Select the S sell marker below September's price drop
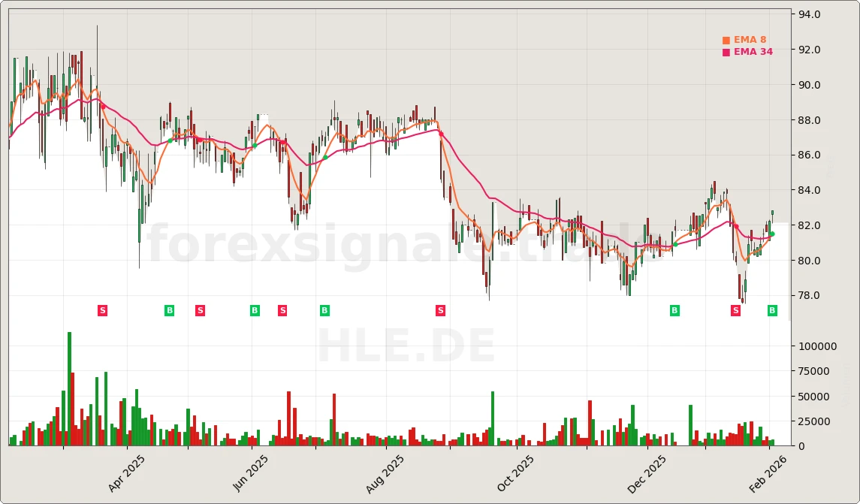 click(x=441, y=310)
